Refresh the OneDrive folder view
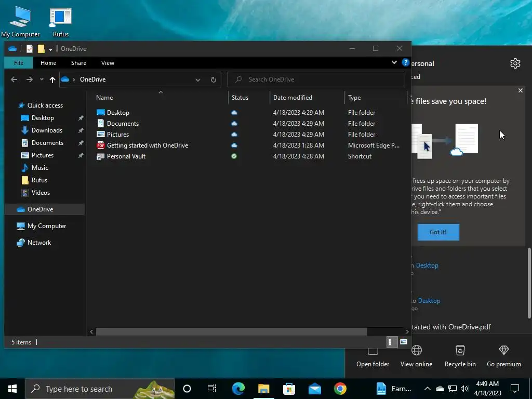Screen dimensions: 532x399 click(214, 79)
